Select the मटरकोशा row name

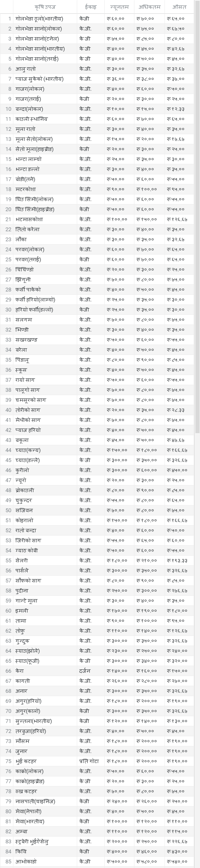(x=26, y=189)
